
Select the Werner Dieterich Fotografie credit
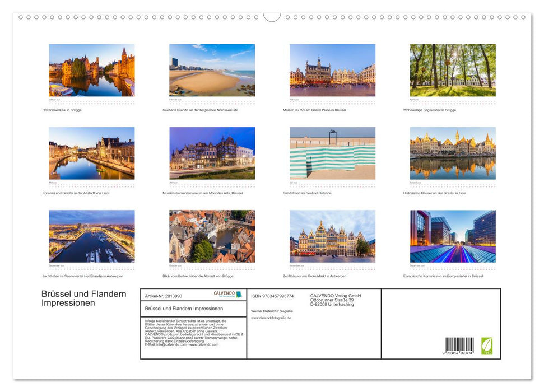(x=272, y=310)
